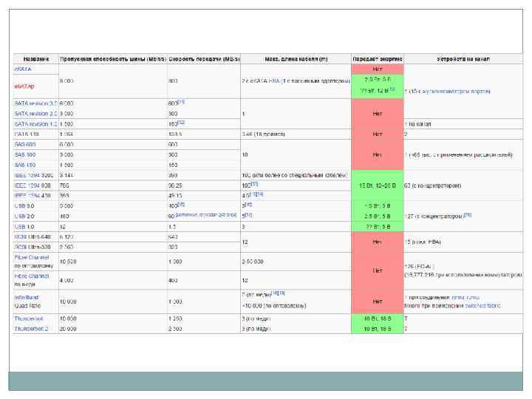Click the footnote marker after SATA 3.0 speed 600
Image resolution: width=532 pixels, height=399 pixels.
click(181, 102)
